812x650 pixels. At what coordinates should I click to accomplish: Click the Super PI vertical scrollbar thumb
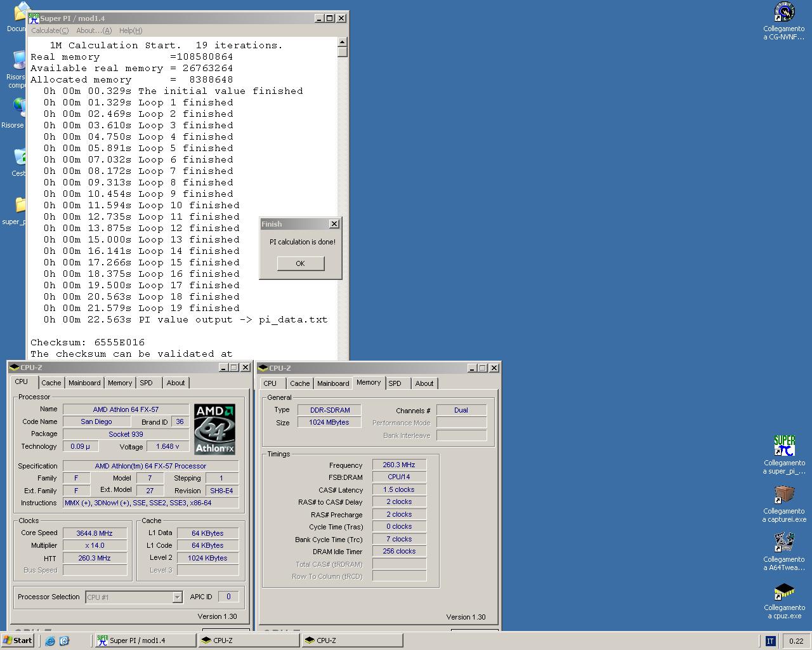click(343, 52)
